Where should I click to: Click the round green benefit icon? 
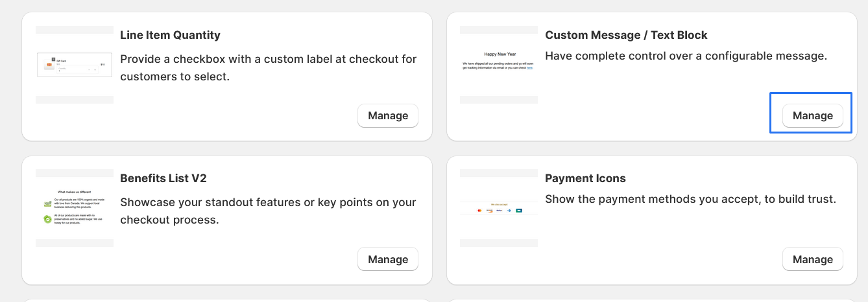pyautogui.click(x=47, y=219)
